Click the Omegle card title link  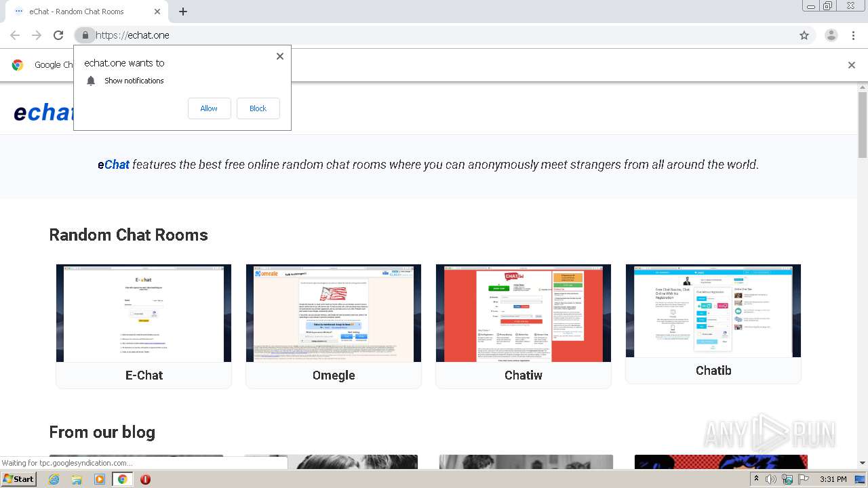click(334, 375)
